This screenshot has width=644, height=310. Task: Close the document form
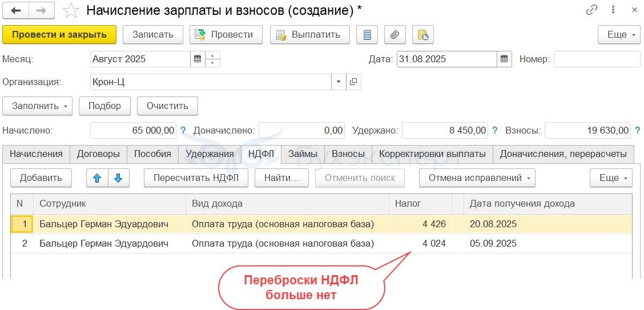634,10
